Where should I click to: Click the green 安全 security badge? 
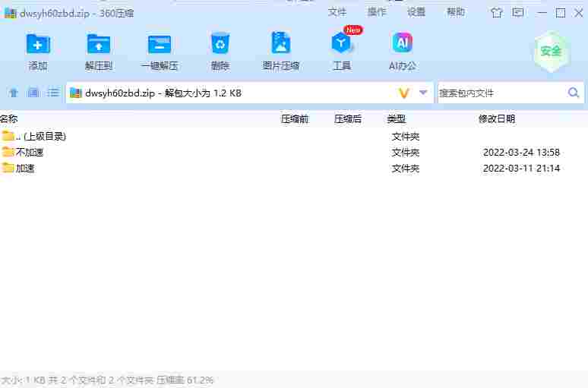point(551,52)
